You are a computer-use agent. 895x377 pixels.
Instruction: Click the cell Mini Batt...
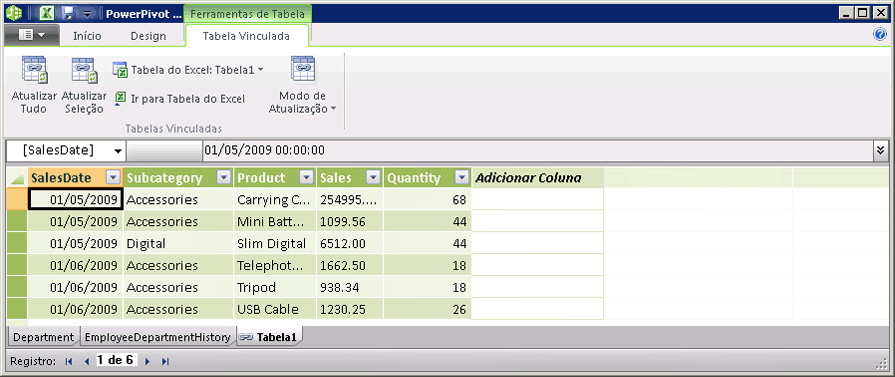coord(275,221)
